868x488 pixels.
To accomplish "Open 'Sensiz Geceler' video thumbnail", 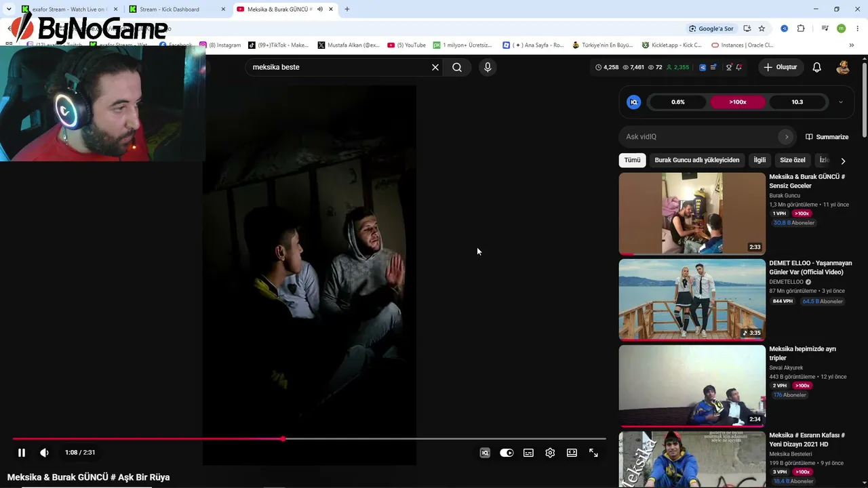I will click(692, 213).
